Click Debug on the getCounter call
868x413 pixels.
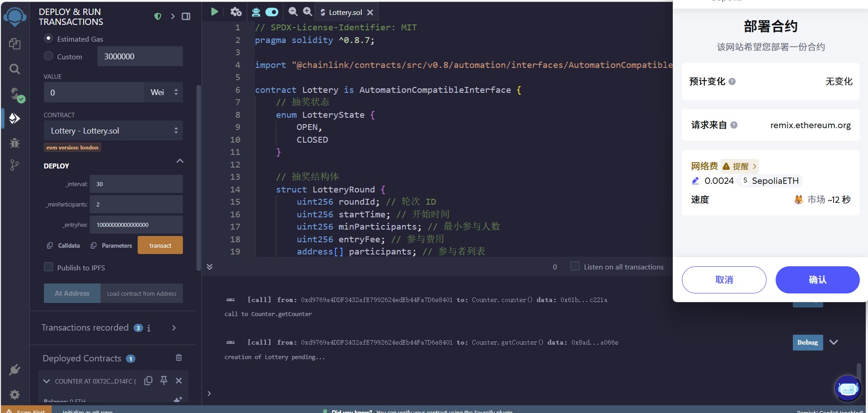click(x=807, y=342)
